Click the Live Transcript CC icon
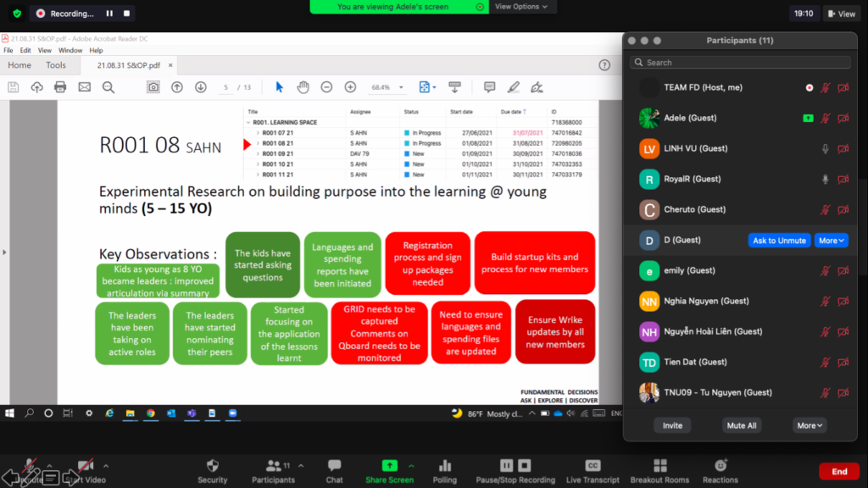The image size is (868, 488). tap(593, 466)
